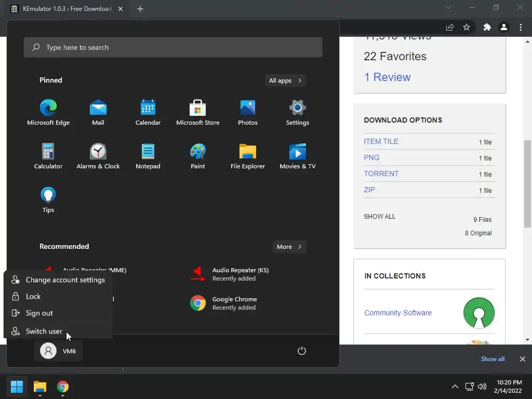The height and width of the screenshot is (399, 532).
Task: Open the 1 Review link
Action: tap(387, 77)
